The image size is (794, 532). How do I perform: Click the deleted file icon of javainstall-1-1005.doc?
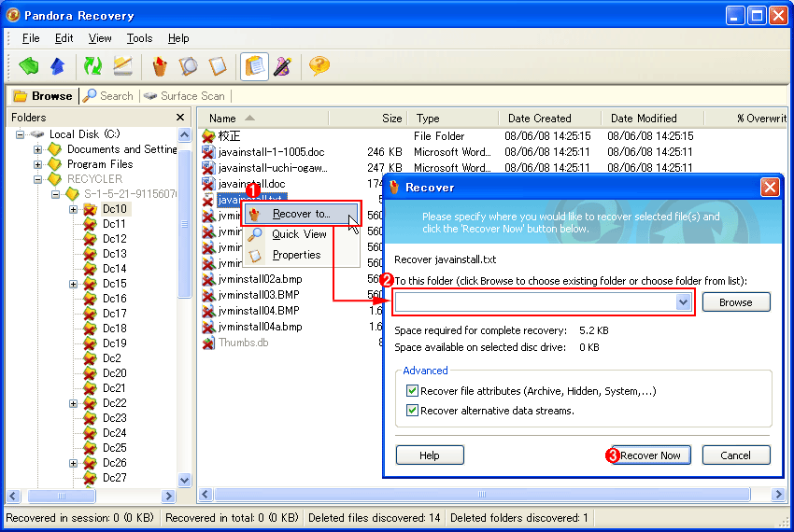pos(207,152)
